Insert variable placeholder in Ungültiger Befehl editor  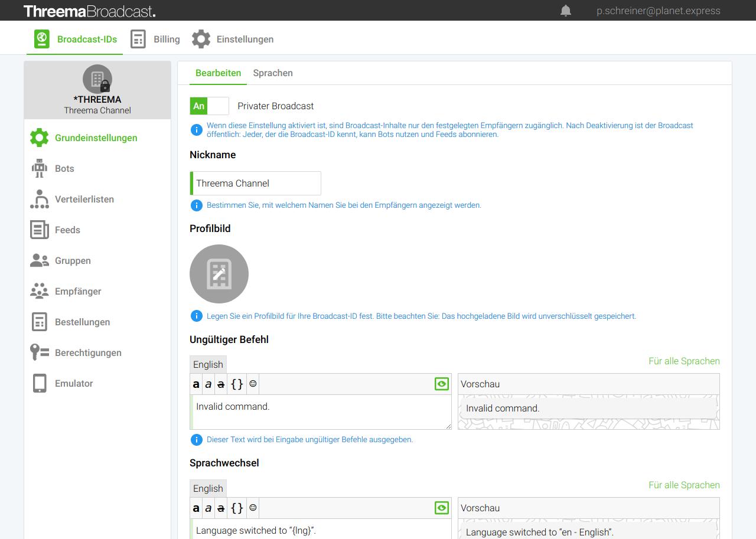(237, 384)
